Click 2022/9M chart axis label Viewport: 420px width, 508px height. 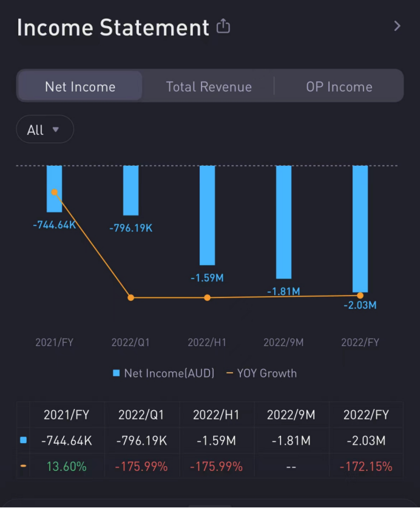[x=283, y=342]
